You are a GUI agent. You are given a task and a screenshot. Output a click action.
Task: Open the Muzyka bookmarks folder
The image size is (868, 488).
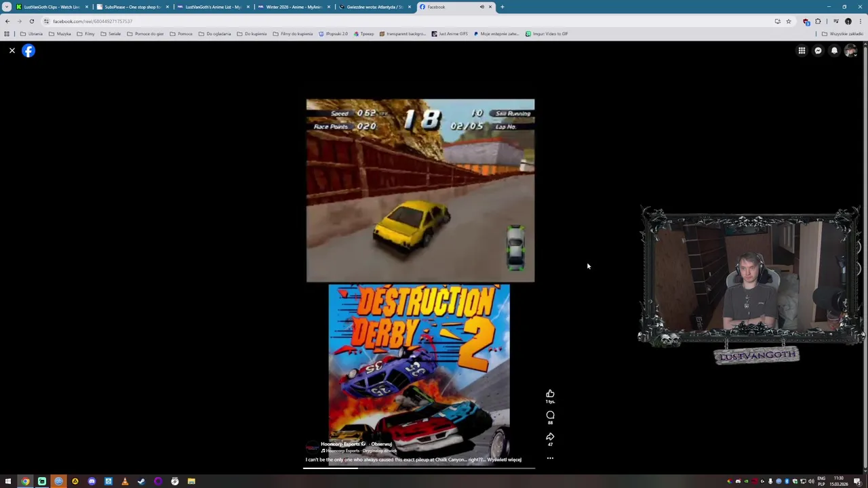click(x=60, y=34)
